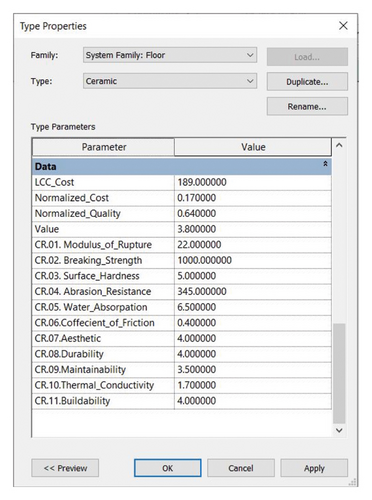Apply changes with the Apply button
The width and height of the screenshot is (372, 500).
point(314,468)
